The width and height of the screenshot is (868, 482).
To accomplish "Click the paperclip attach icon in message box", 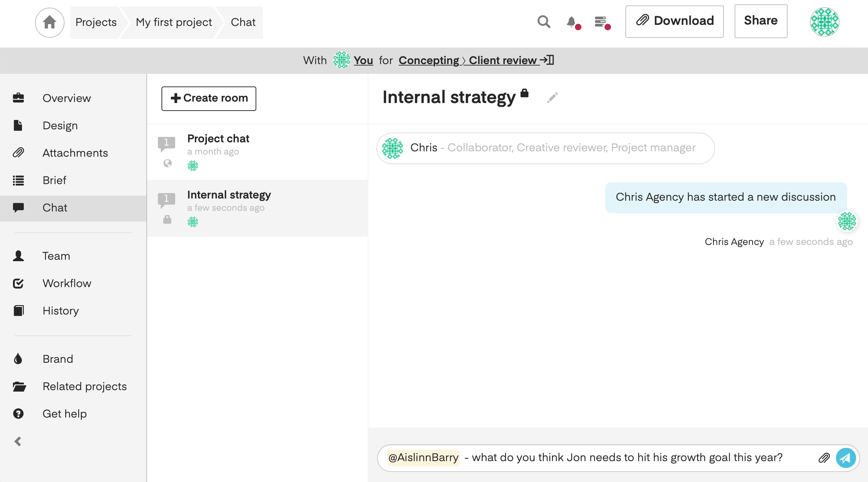I will (x=824, y=458).
